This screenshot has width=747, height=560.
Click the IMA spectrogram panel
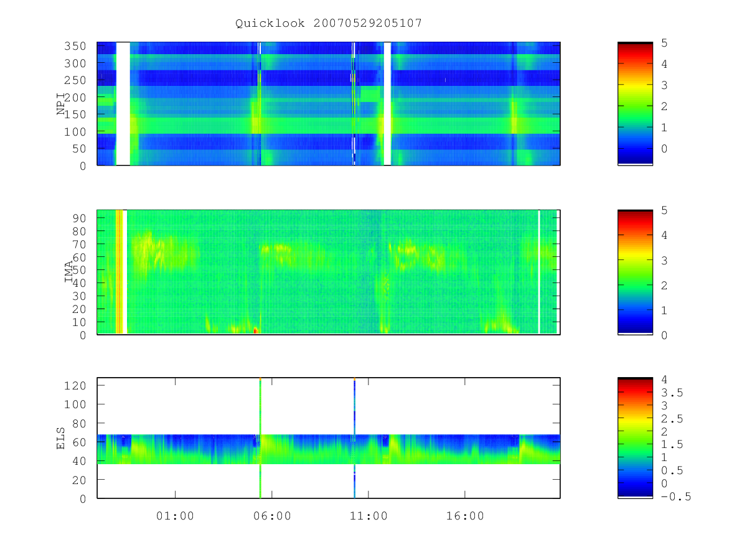329,272
